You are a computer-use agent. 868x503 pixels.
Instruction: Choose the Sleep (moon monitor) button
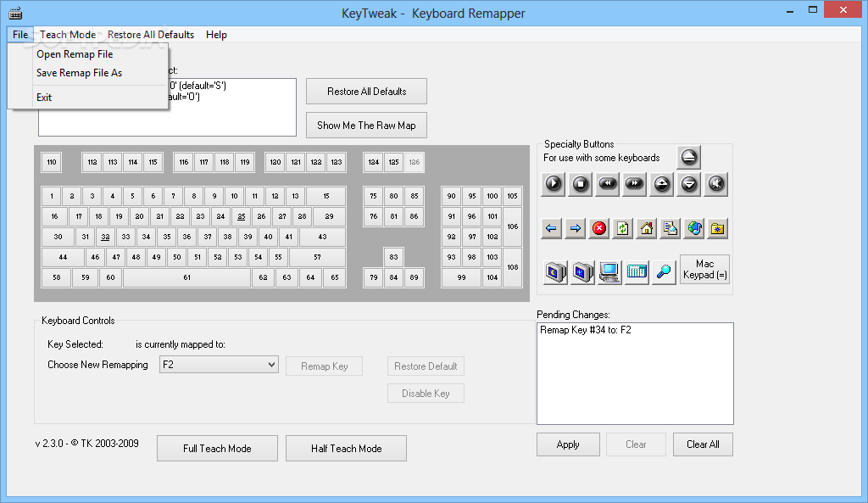coord(555,272)
